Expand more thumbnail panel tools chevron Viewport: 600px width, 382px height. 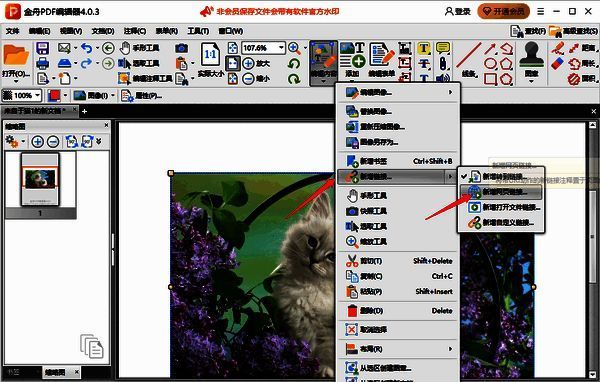click(99, 141)
